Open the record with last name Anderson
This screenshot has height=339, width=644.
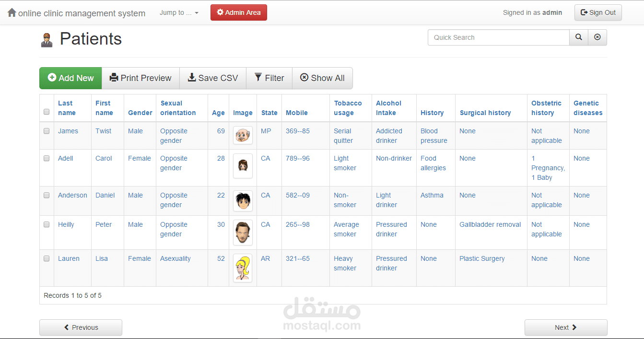(72, 195)
